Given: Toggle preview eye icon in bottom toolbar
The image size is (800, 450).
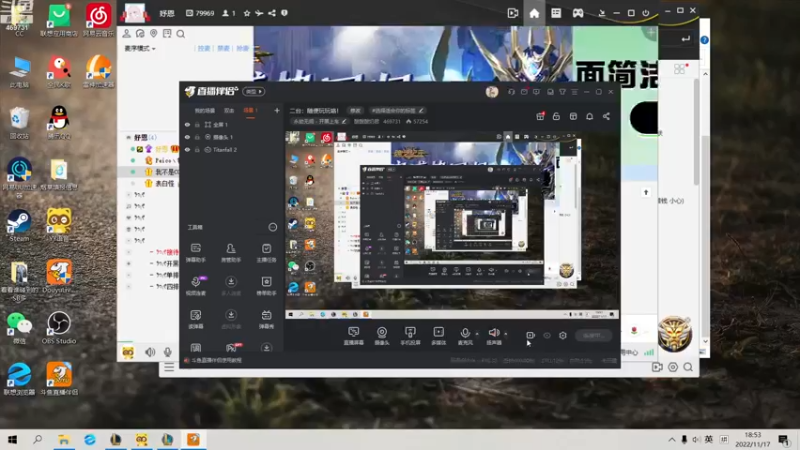Looking at the screenshot, I should point(547,335).
